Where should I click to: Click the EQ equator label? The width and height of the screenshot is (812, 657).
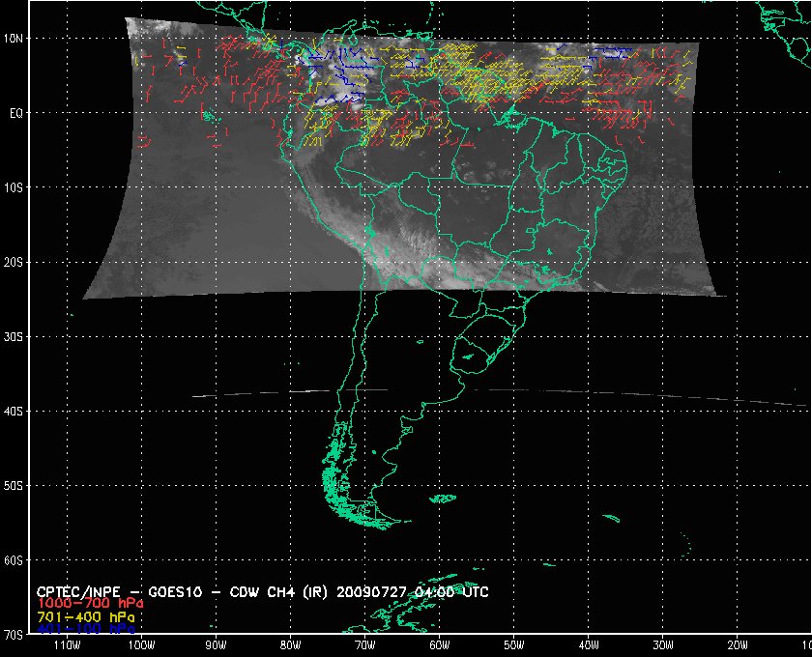[x=16, y=113]
